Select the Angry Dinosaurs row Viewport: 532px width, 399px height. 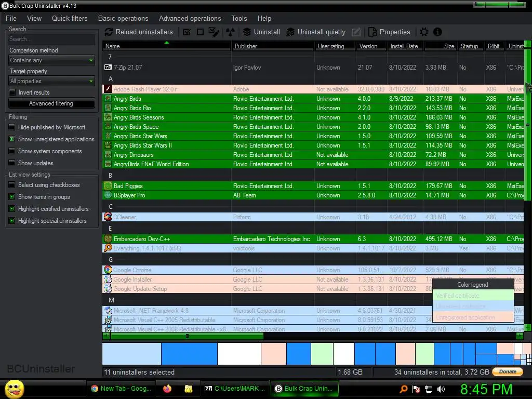click(313, 155)
